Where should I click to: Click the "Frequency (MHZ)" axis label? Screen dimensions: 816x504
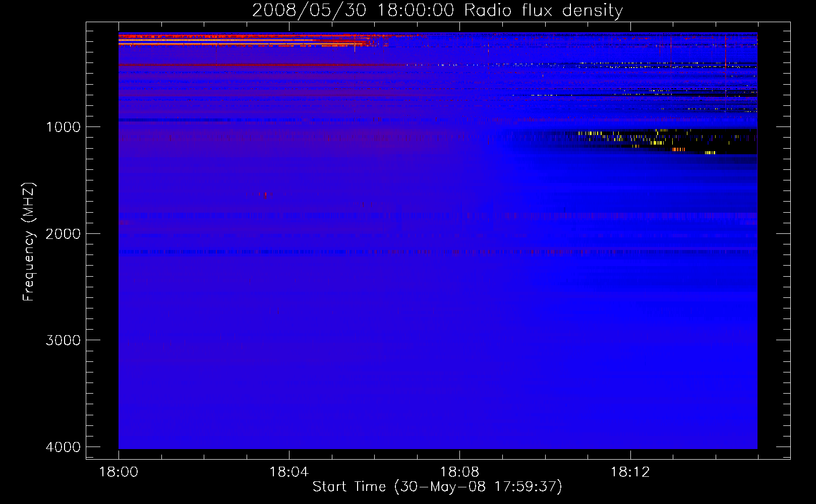point(29,242)
